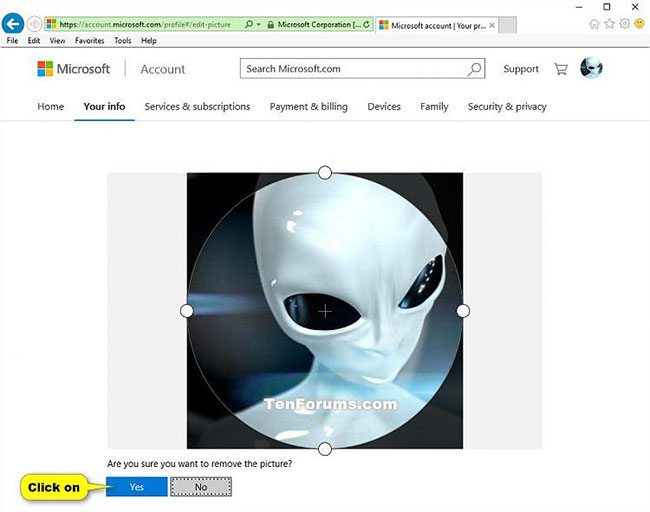Click the URL in the address bar
650x512 pixels.
(x=145, y=24)
